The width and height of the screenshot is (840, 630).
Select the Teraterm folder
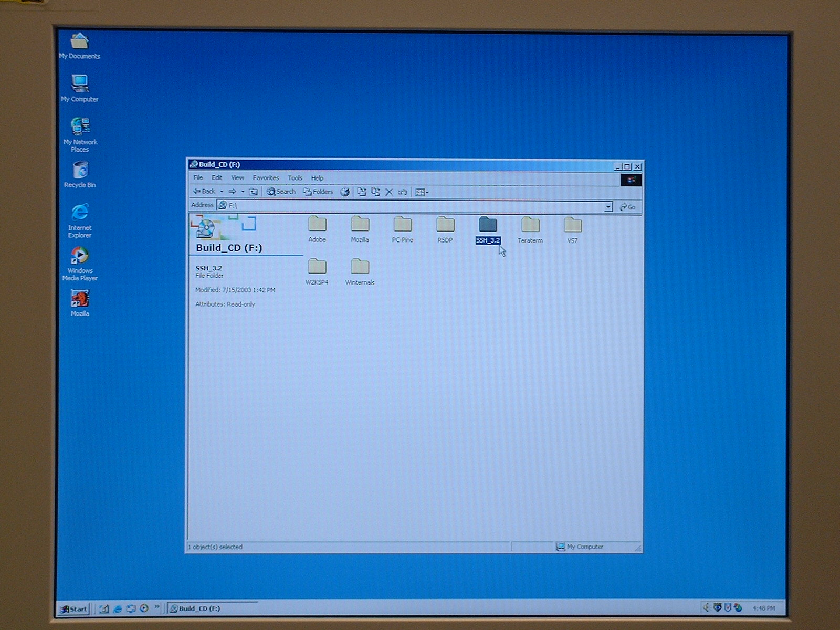coord(530,226)
